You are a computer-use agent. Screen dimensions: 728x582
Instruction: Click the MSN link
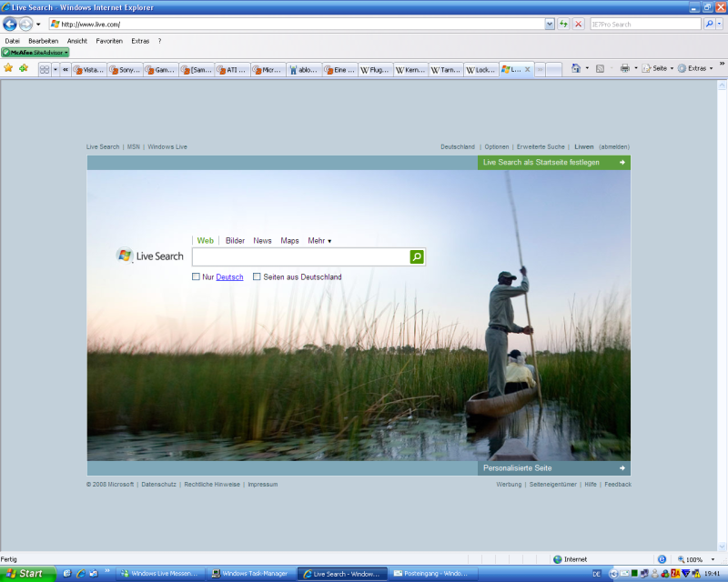click(133, 146)
